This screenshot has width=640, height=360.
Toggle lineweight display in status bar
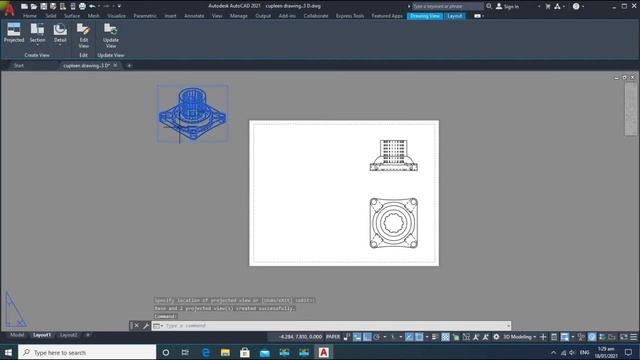click(x=436, y=337)
